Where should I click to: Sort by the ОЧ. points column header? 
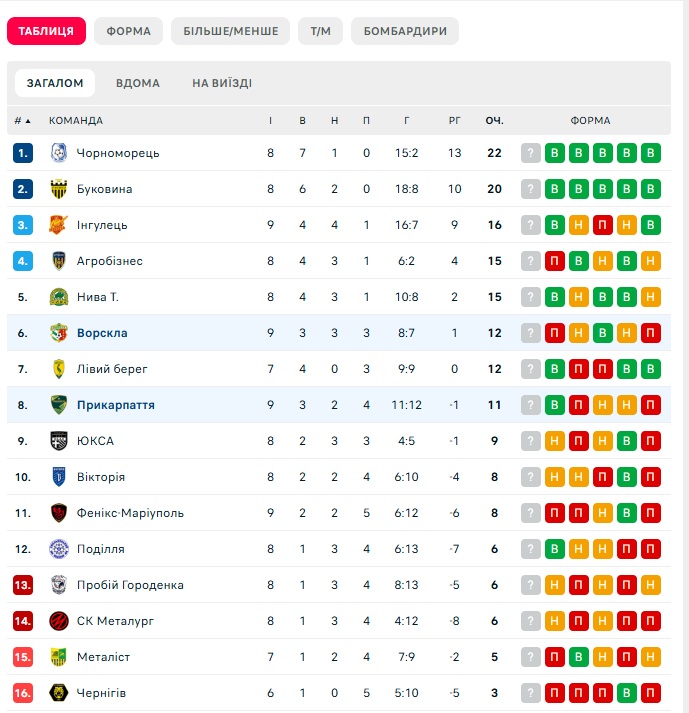pyautogui.click(x=494, y=121)
